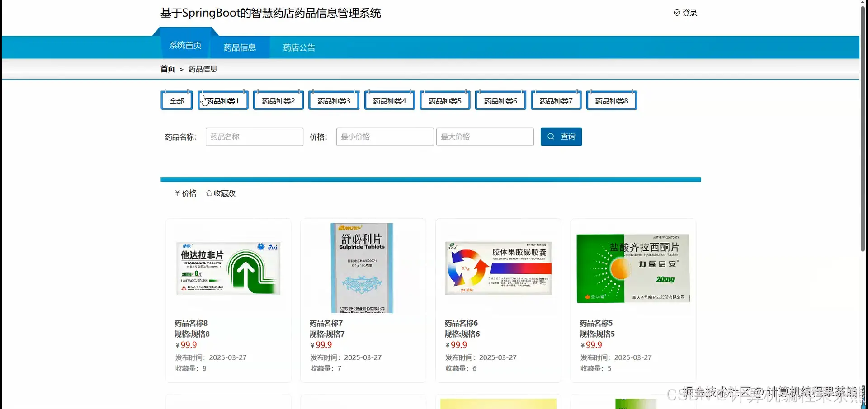Click the 规格:规格8 text

pyautogui.click(x=192, y=334)
